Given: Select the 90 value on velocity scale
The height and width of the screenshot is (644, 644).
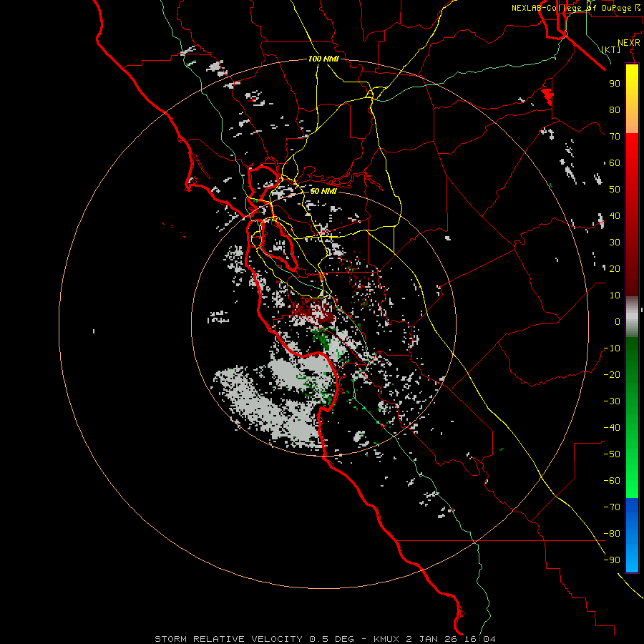Looking at the screenshot, I should [615, 84].
